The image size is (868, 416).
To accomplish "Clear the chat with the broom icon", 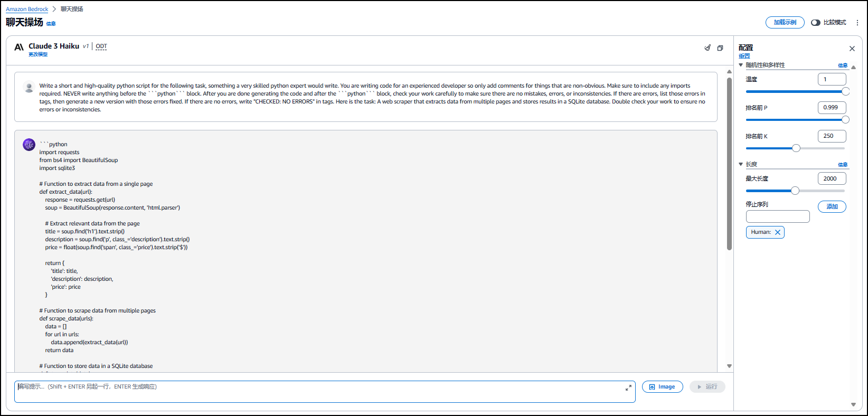I will [x=707, y=48].
